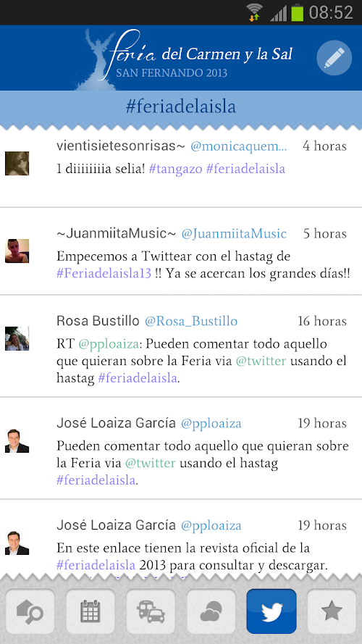This screenshot has height=644, width=362.
Task: Tap the battery status icon
Action: pos(297,12)
